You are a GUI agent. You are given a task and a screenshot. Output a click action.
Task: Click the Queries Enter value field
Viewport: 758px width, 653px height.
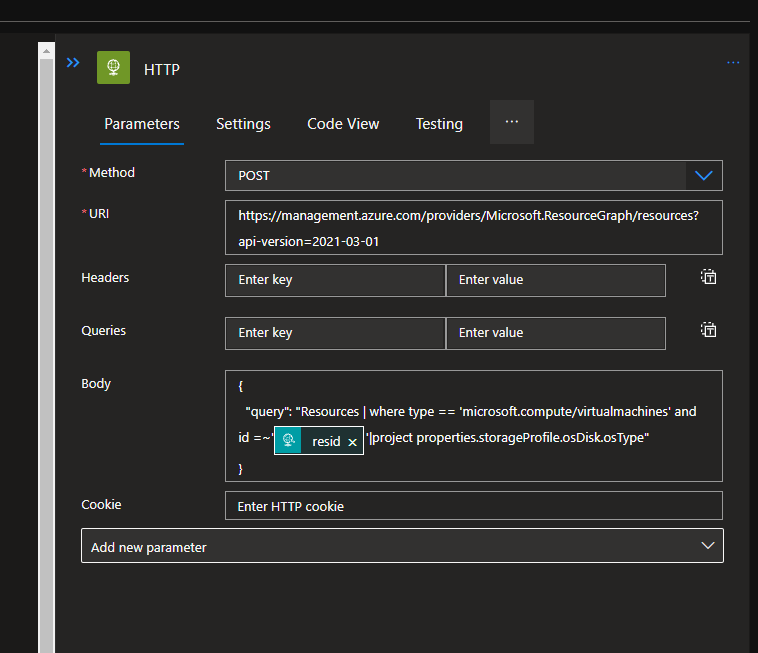556,333
